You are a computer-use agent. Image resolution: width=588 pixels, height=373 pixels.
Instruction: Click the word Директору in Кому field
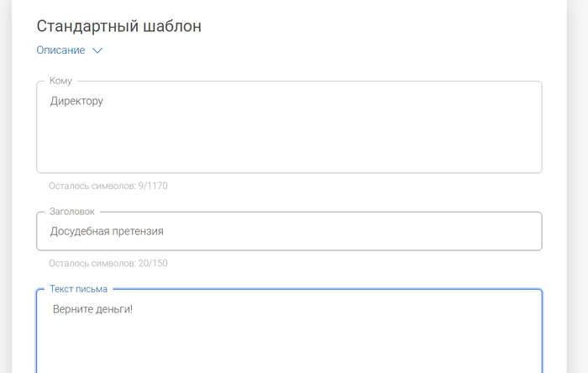pyautogui.click(x=76, y=102)
